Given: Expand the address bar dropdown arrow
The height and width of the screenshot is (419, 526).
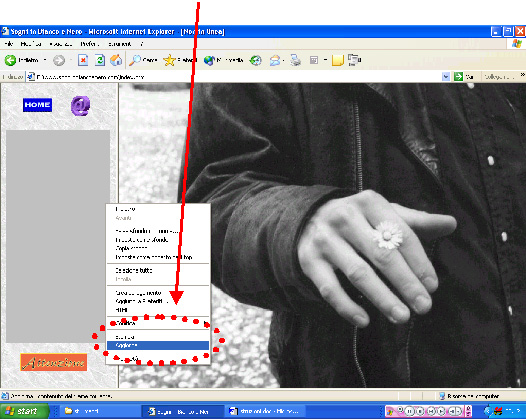Looking at the screenshot, I should point(445,77).
